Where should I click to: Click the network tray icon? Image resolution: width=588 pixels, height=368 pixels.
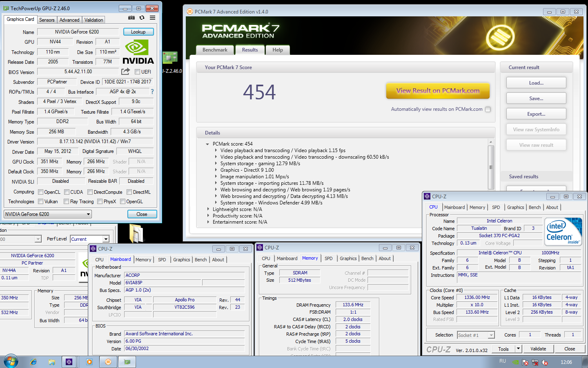pyautogui.click(x=535, y=362)
